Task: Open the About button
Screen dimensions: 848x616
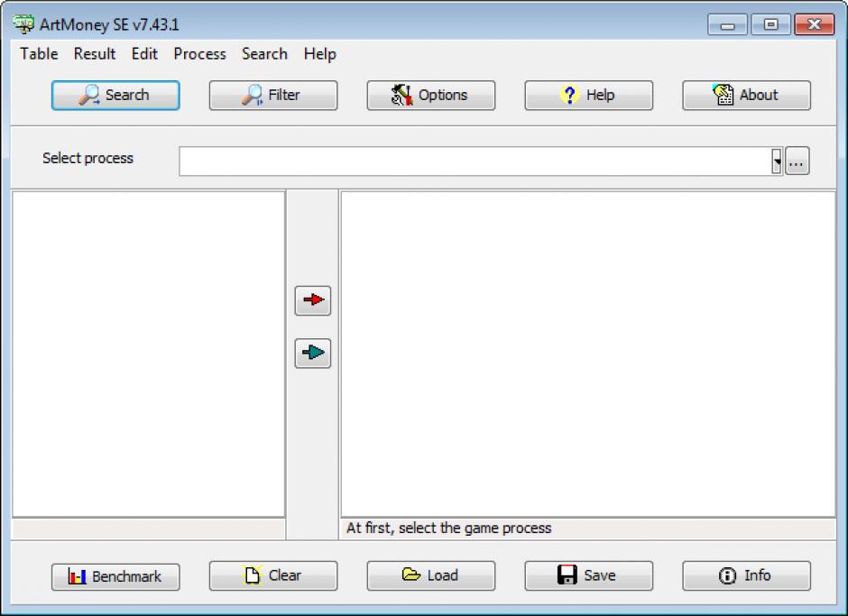Action: pos(746,96)
